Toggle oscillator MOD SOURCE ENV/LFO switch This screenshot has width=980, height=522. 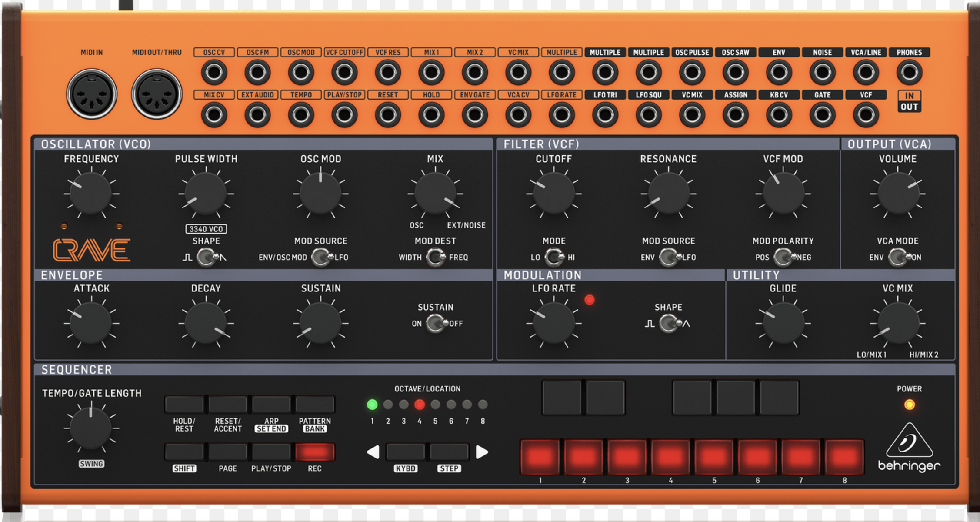coord(322,258)
